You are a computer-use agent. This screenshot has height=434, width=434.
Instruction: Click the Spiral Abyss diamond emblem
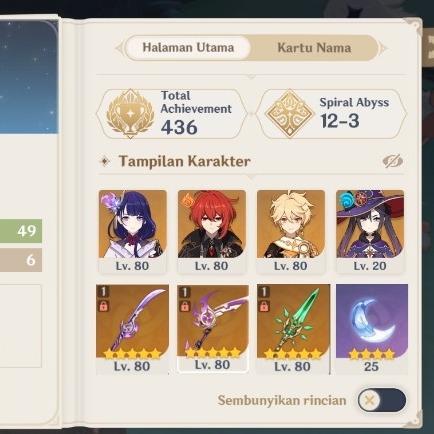tap(290, 114)
